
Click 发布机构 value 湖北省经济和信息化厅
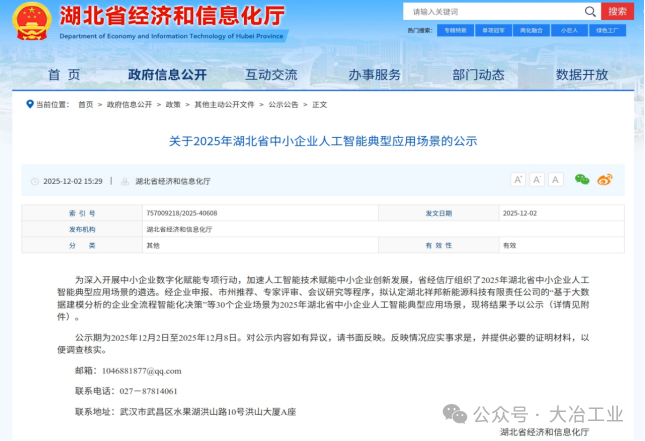179,230
